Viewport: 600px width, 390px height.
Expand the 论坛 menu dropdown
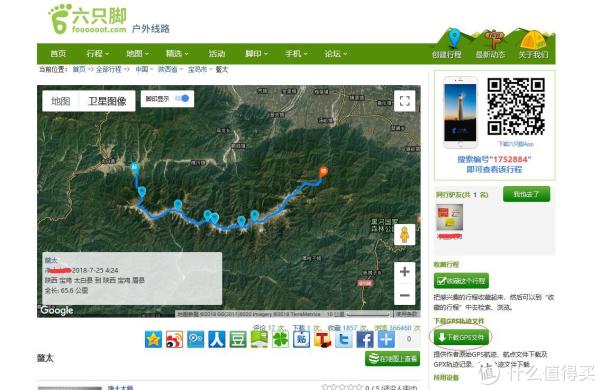tap(336, 54)
